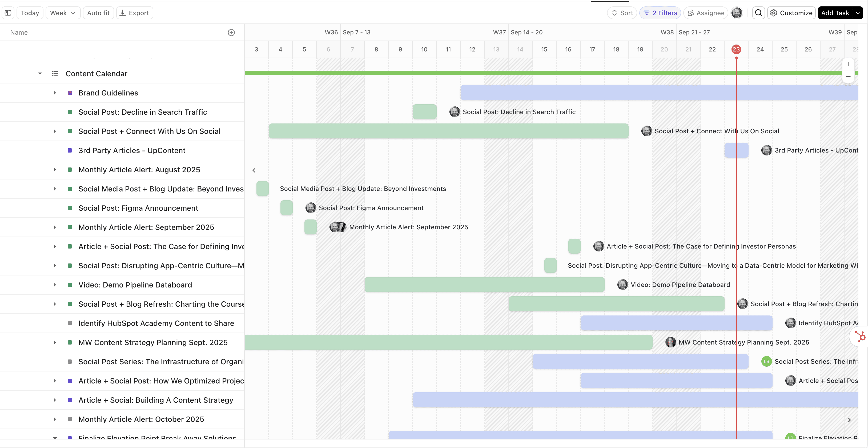This screenshot has width=868, height=448.
Task: Click the Brand Guidelines purple status square
Action: (70, 93)
